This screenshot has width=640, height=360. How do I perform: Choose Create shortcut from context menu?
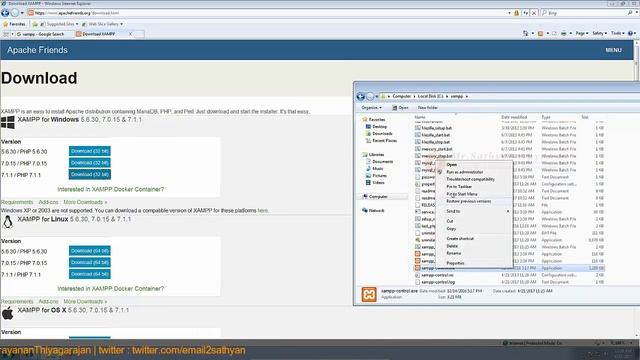(x=460, y=238)
